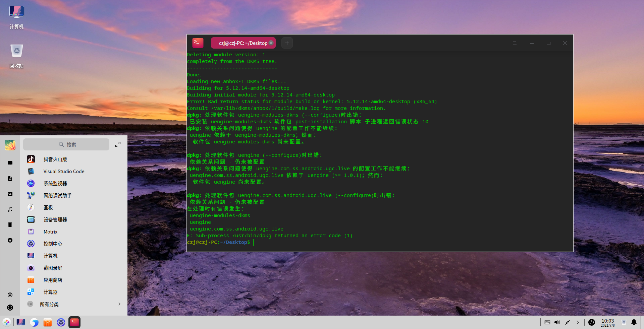Click the tray power button
This screenshot has height=329, width=644.
[x=592, y=322]
